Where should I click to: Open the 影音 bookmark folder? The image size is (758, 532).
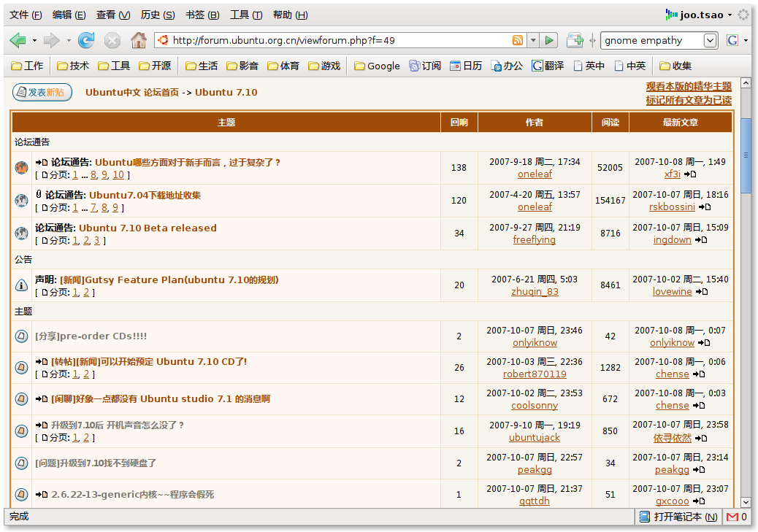(x=242, y=66)
